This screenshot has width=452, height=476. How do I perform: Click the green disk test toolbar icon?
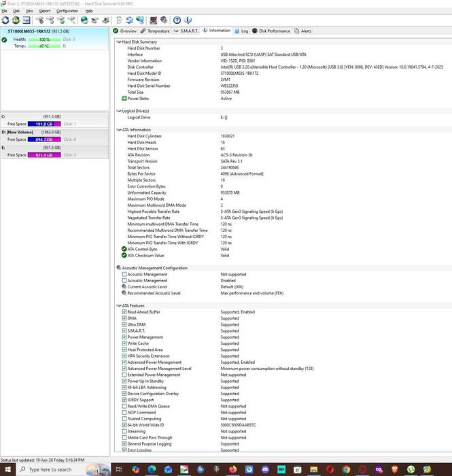tap(61, 20)
